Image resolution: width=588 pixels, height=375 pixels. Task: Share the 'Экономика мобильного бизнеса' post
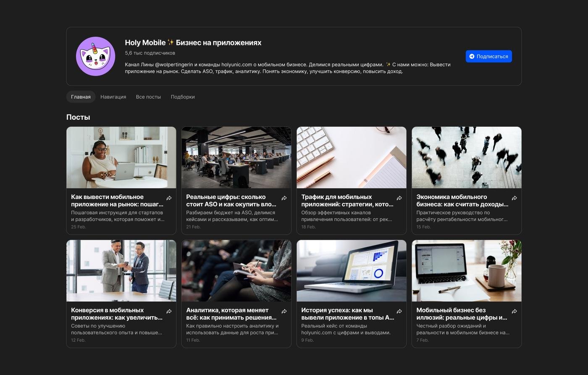[x=514, y=198]
